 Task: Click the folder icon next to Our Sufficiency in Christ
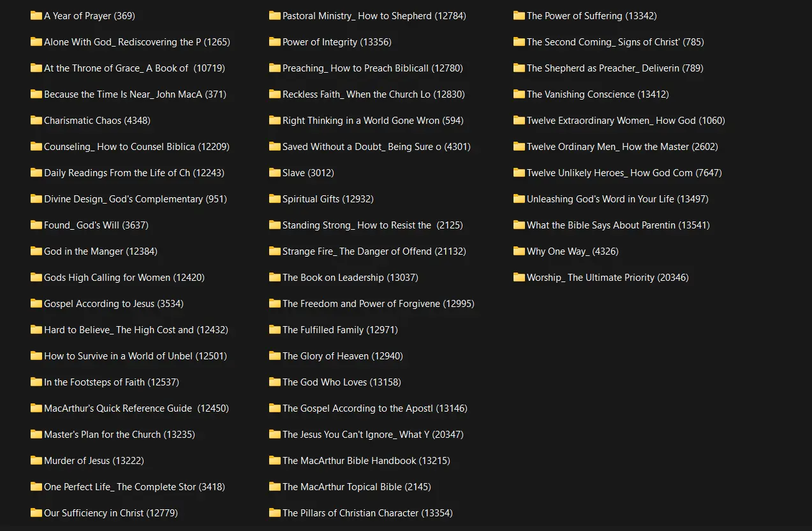[36, 512]
